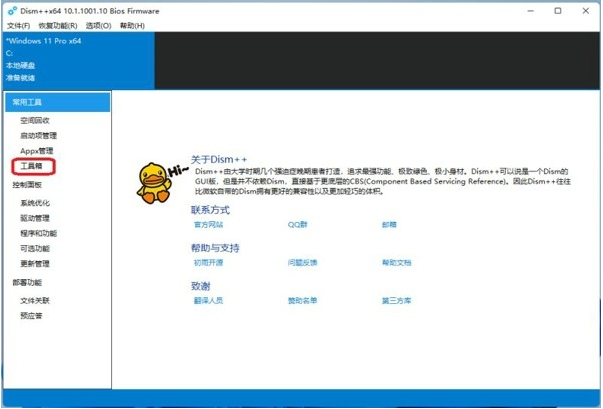The height and width of the screenshot is (409, 603).
Task: Open 空间回收 in the sidebar
Action: 35,120
